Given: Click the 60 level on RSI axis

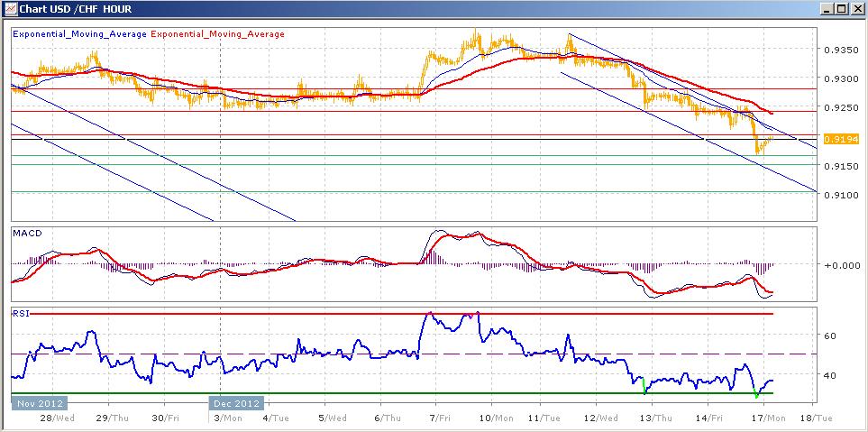Looking at the screenshot, I should pyautogui.click(x=832, y=335).
